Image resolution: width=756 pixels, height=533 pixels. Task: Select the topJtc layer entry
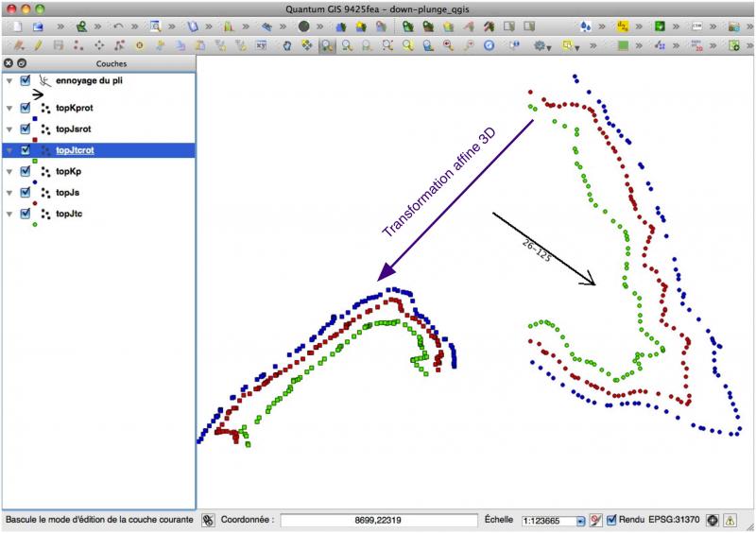[x=68, y=214]
